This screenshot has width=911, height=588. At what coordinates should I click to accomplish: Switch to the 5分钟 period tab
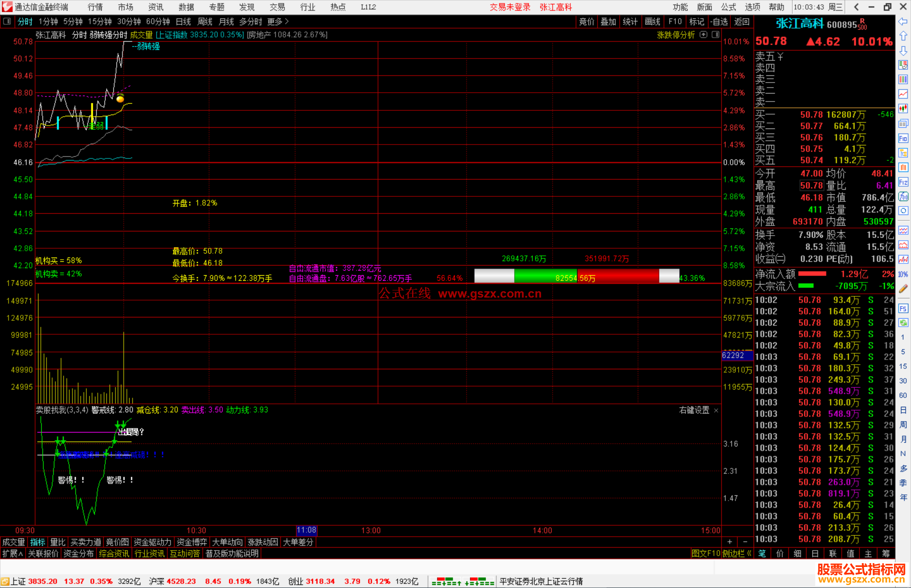(73, 21)
